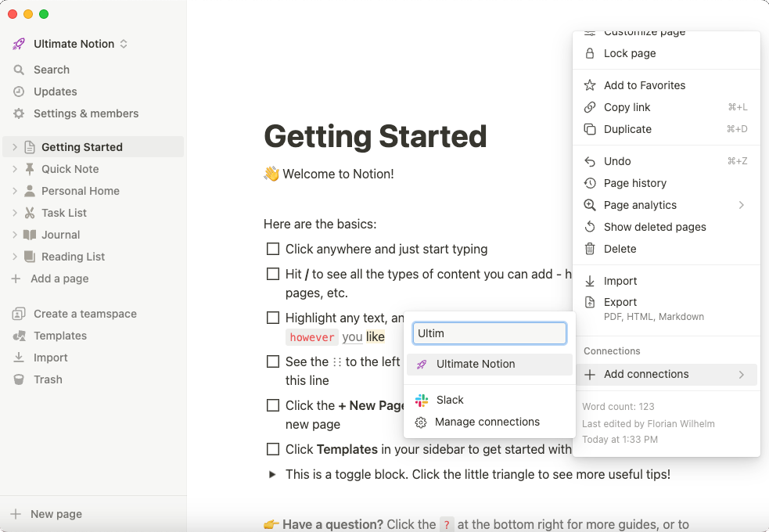The width and height of the screenshot is (769, 532).
Task: Click the Ultimate Notion rocket workspace icon
Action: [19, 44]
